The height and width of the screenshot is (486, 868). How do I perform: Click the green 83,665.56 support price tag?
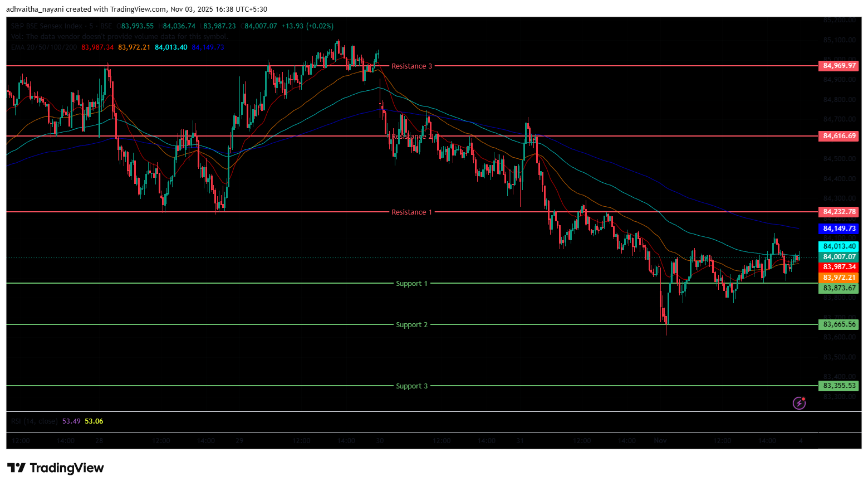(x=838, y=324)
